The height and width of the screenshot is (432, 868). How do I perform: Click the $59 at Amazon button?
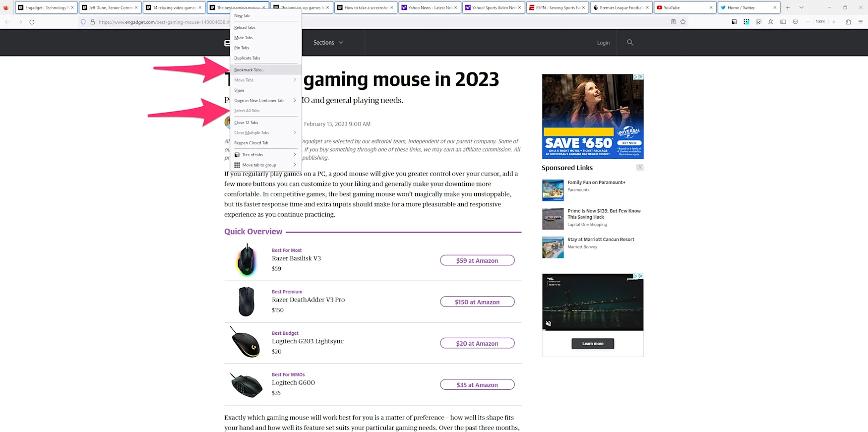(477, 260)
